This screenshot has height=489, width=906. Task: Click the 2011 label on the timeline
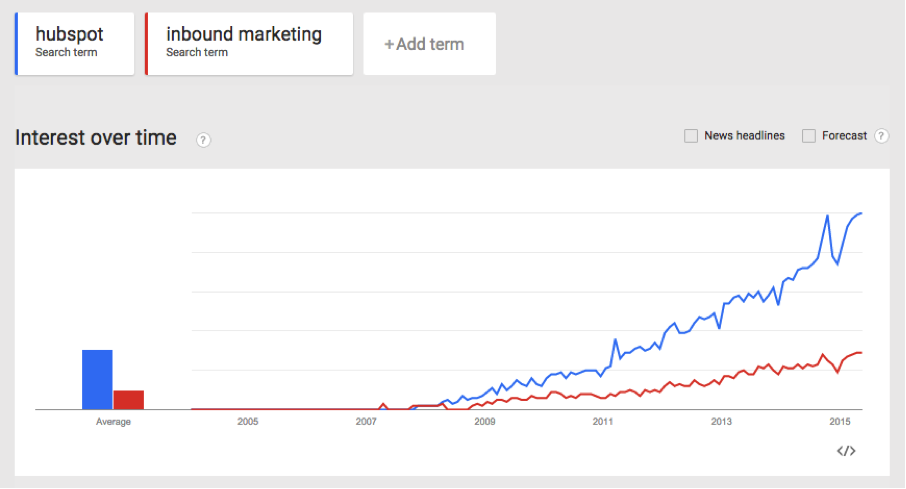point(602,422)
